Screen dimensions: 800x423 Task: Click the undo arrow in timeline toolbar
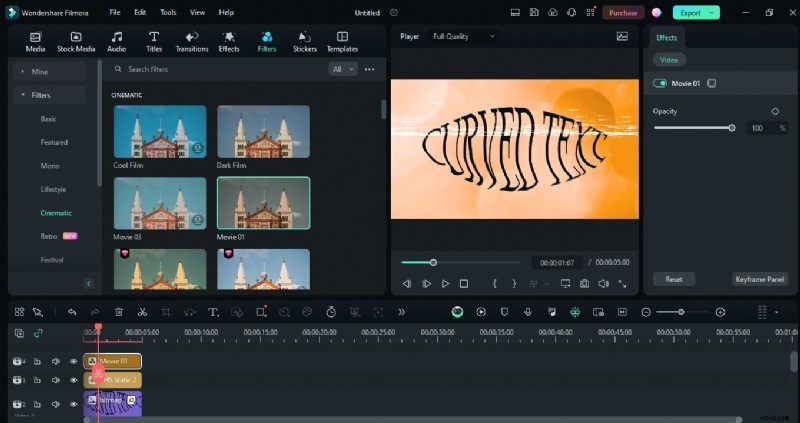(x=72, y=312)
